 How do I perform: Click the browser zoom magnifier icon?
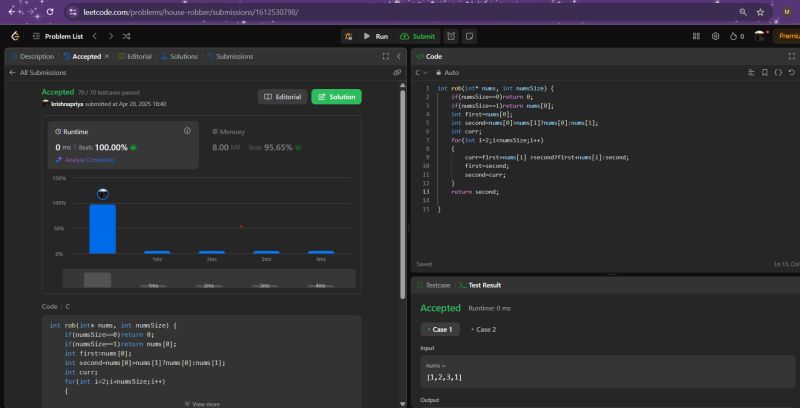[743, 12]
